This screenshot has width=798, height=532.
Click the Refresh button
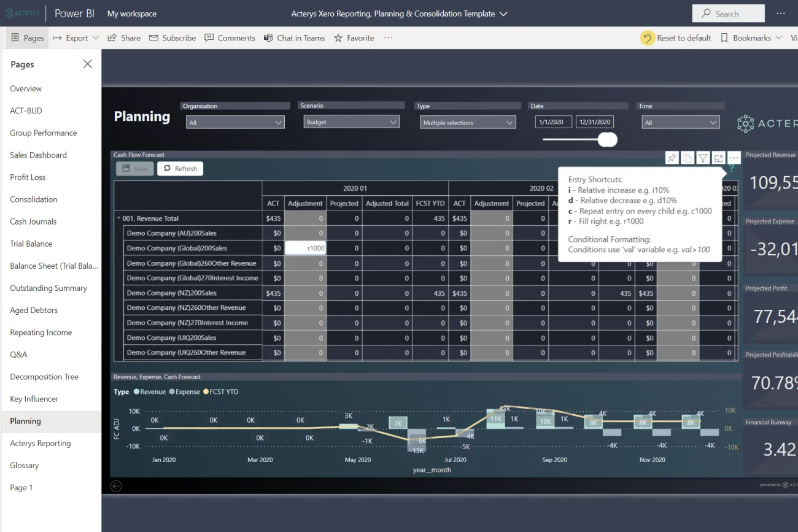pyautogui.click(x=180, y=169)
